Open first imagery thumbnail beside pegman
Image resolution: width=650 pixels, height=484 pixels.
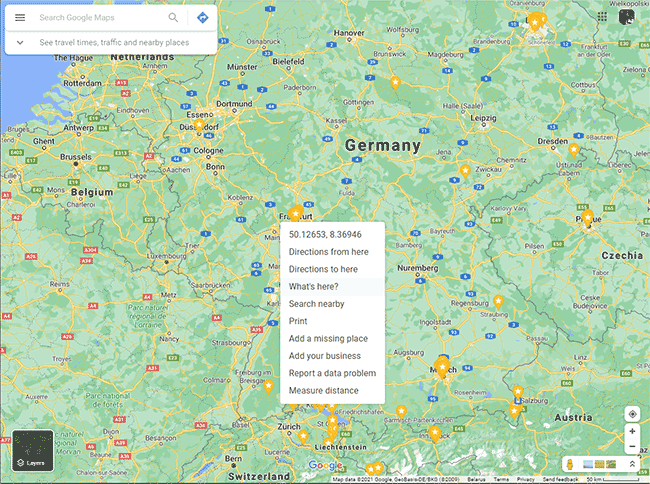[588, 465]
